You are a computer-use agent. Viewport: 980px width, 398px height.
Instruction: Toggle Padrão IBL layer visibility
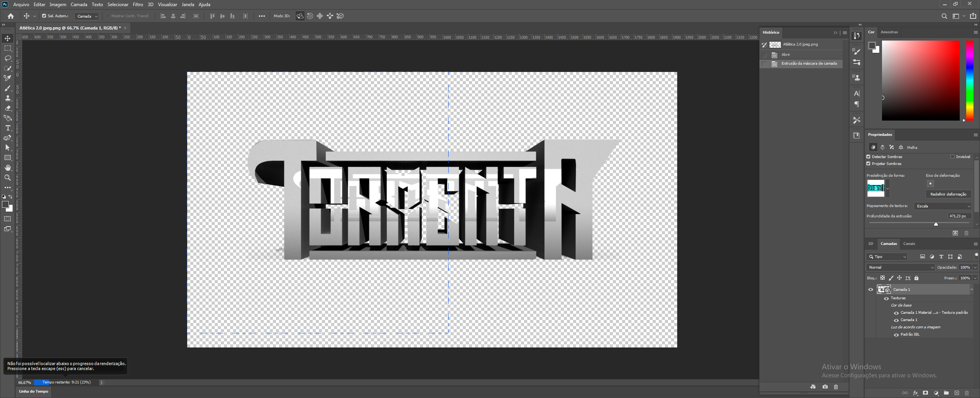point(896,334)
